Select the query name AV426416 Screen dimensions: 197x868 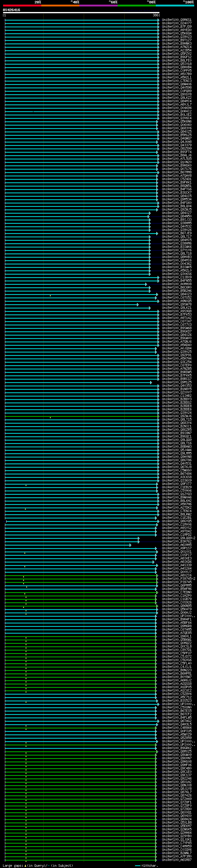[x=11, y=10]
